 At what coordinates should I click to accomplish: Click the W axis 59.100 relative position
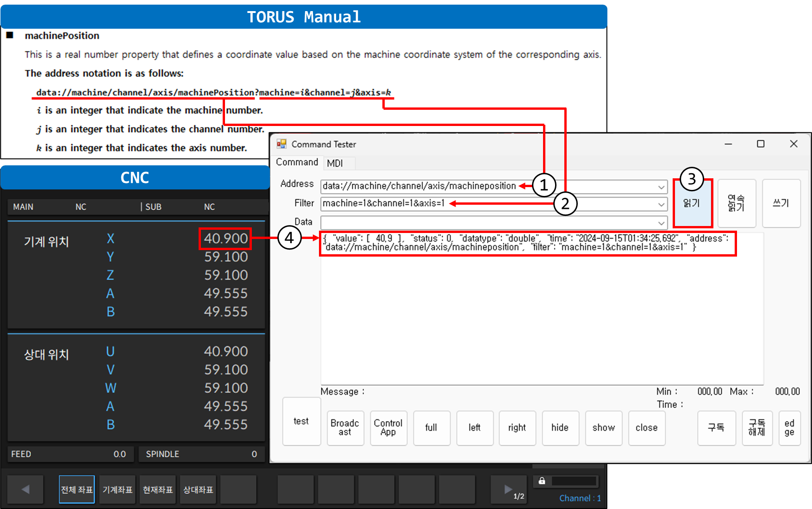pyautogui.click(x=226, y=388)
